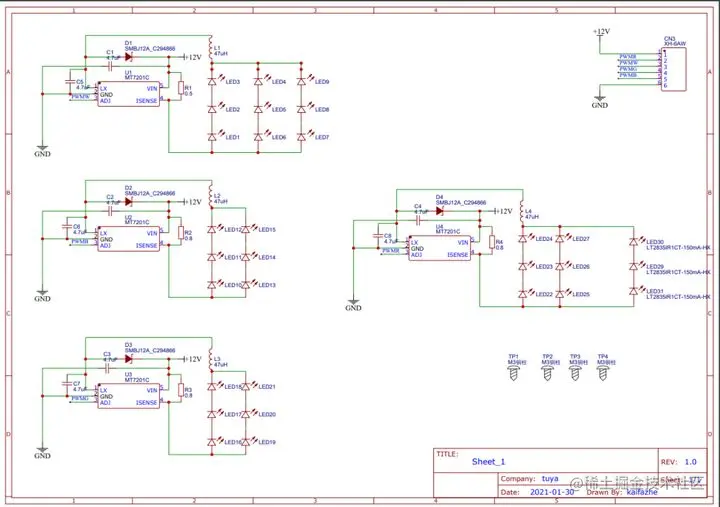The width and height of the screenshot is (720, 507).
Task: Select the R3 resistor symbol
Action: [181, 390]
